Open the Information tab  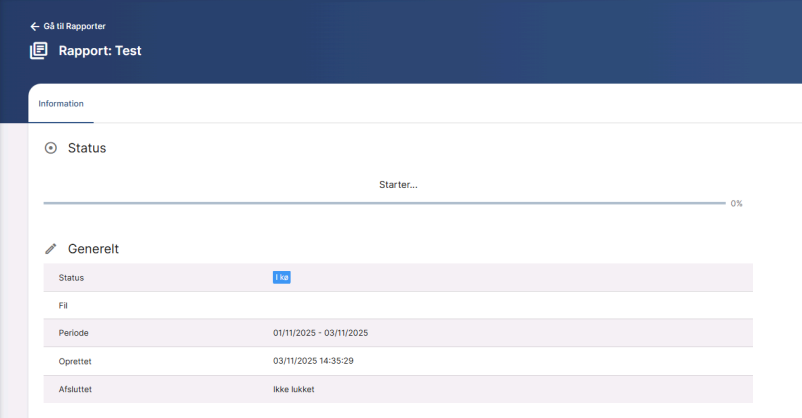(61, 104)
